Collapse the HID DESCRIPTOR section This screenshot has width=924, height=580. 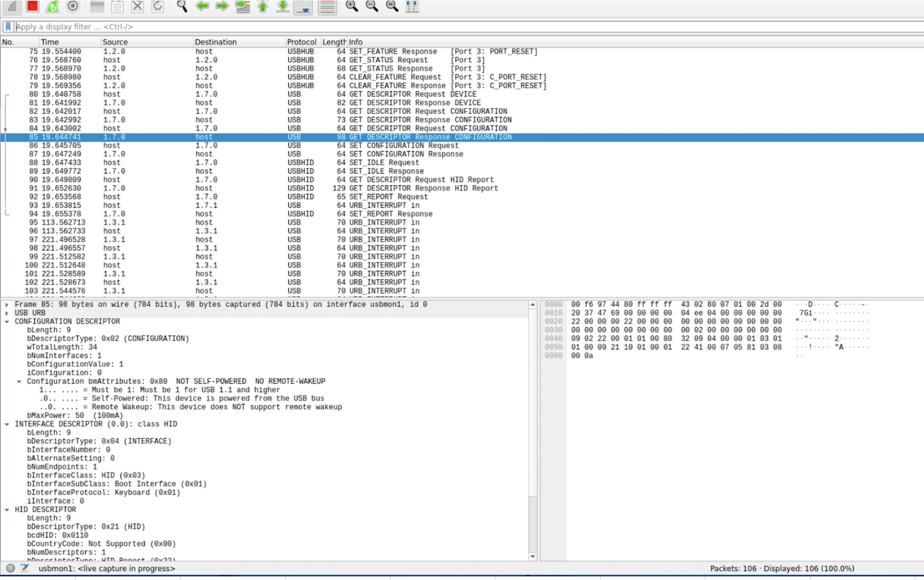(x=7, y=510)
